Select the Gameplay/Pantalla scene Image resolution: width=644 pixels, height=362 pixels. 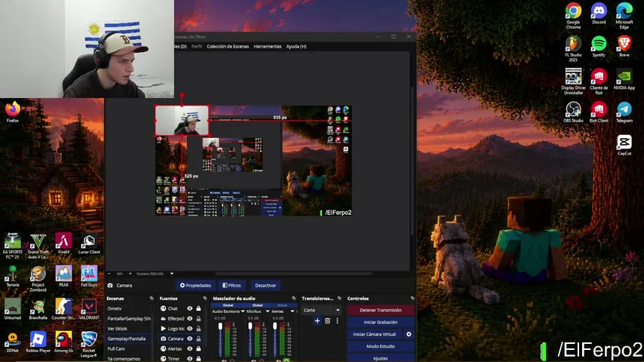[128, 339]
